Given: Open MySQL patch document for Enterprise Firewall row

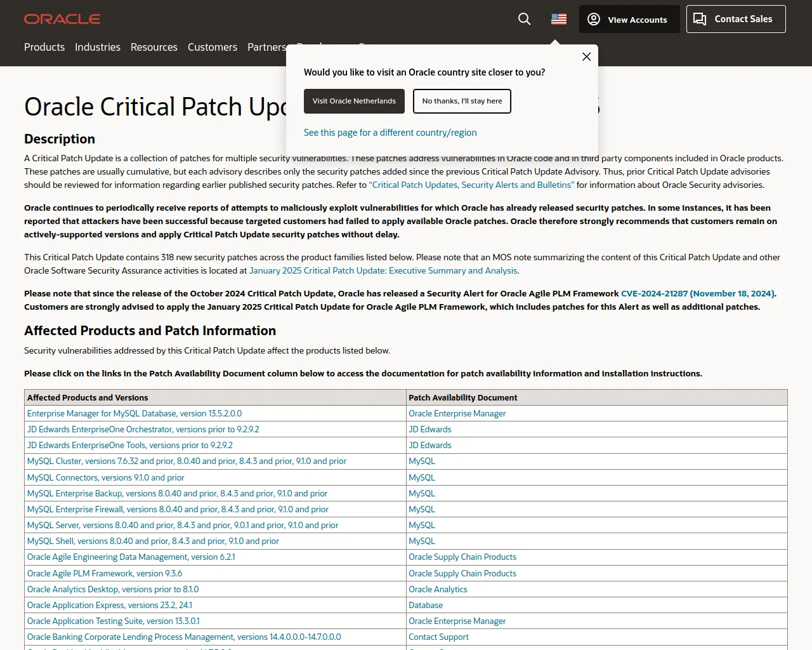Looking at the screenshot, I should coord(422,509).
